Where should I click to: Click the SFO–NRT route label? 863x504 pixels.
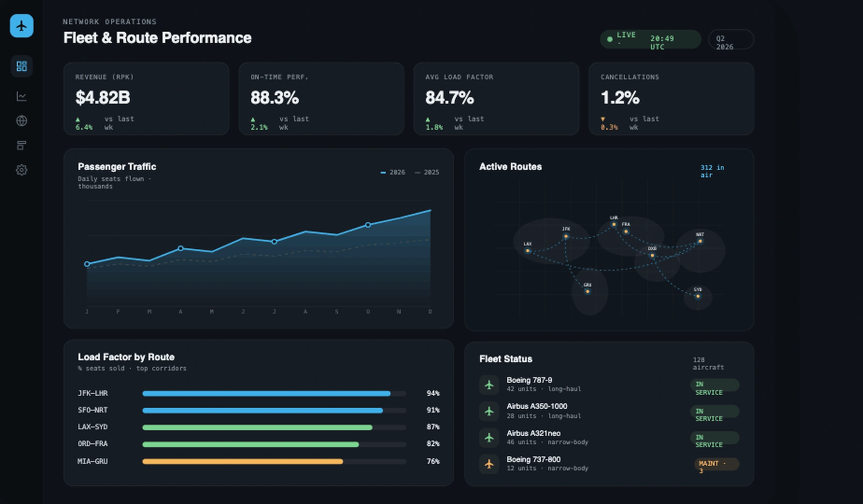(92, 410)
